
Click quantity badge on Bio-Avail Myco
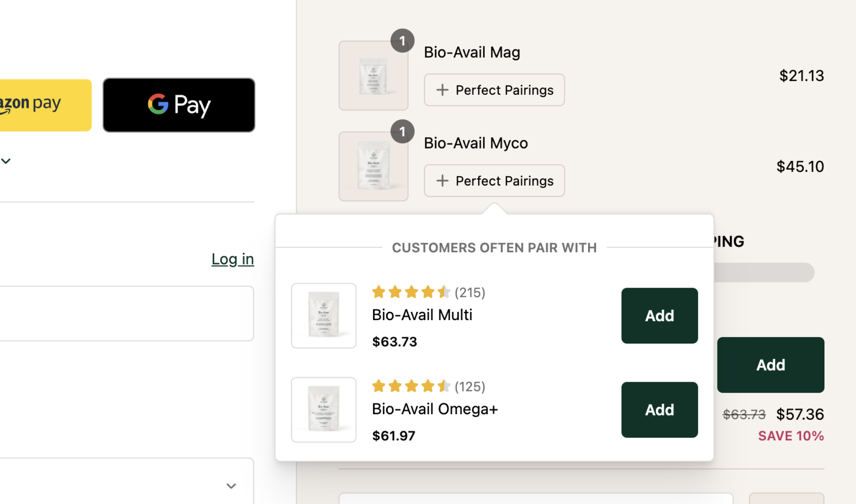coord(402,132)
